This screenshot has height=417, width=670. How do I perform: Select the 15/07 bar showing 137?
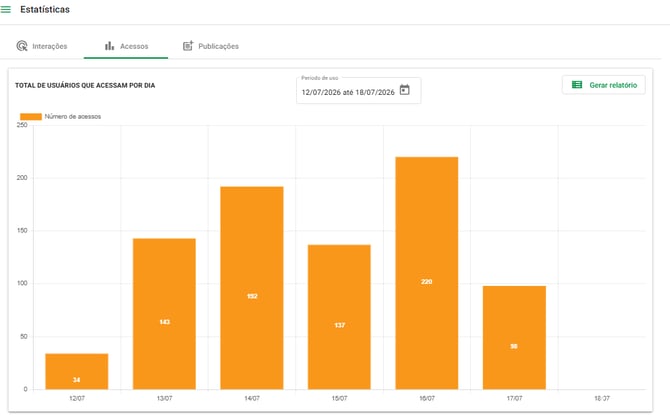[339, 317]
